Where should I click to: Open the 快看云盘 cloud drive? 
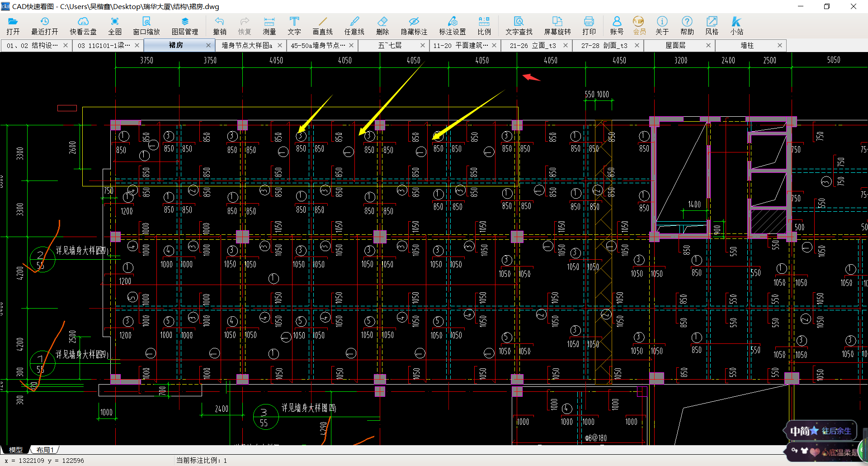click(x=83, y=26)
